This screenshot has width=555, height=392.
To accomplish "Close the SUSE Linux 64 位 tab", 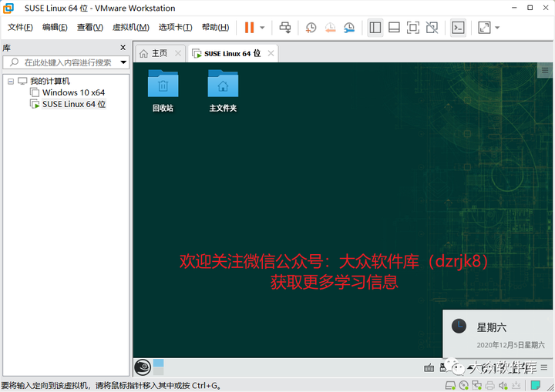I will coord(271,53).
